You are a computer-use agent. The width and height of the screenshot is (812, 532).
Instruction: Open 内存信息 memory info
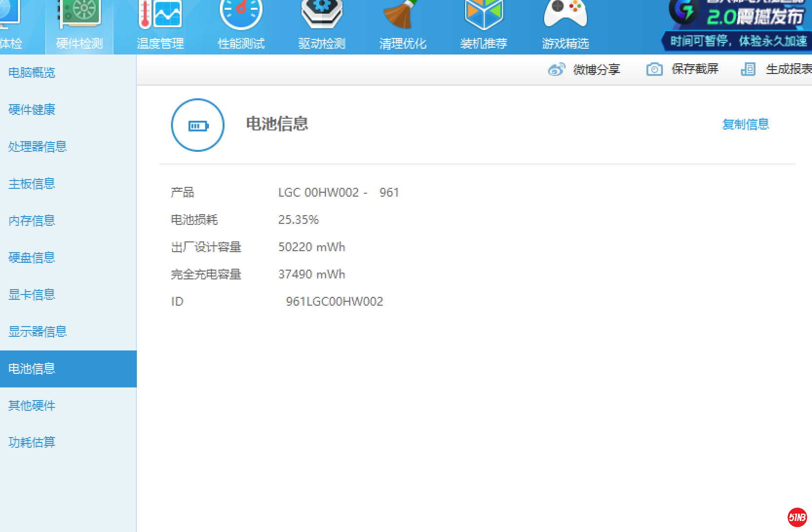[x=68, y=220]
